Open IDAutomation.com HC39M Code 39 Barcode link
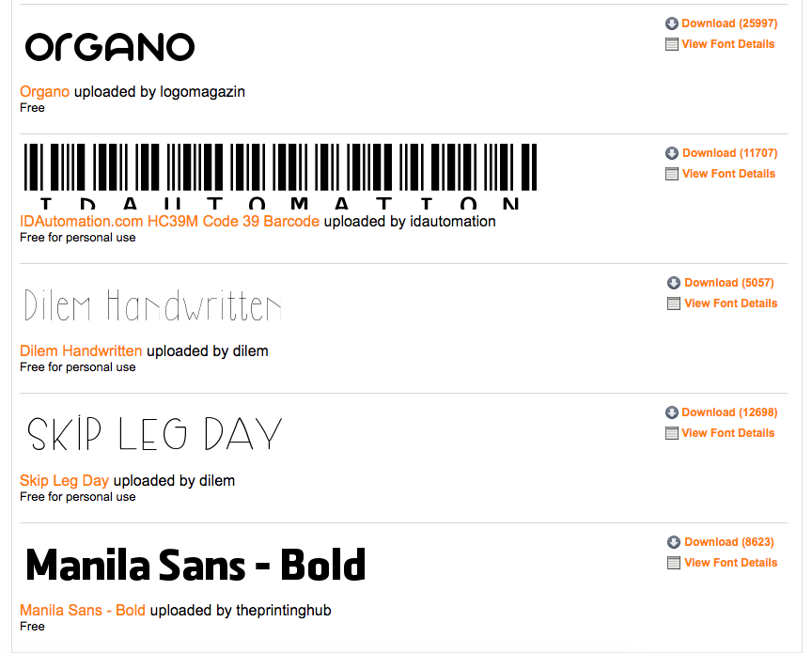This screenshot has width=812, height=653. 169,221
